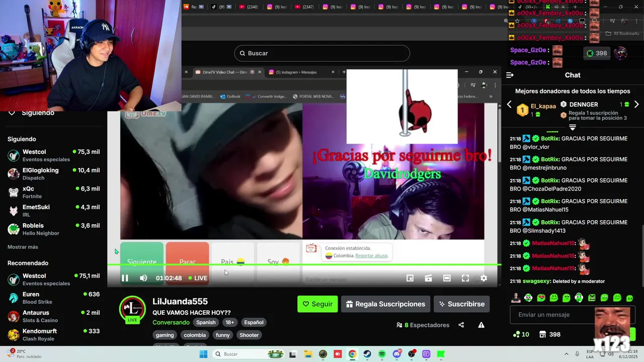Click Reportar abuso link in OmeTV
The height and width of the screenshot is (362, 644).
pyautogui.click(x=371, y=255)
